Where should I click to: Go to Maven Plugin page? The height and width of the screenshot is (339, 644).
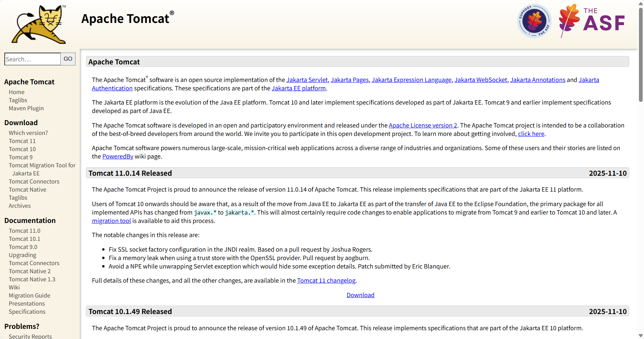[26, 108]
